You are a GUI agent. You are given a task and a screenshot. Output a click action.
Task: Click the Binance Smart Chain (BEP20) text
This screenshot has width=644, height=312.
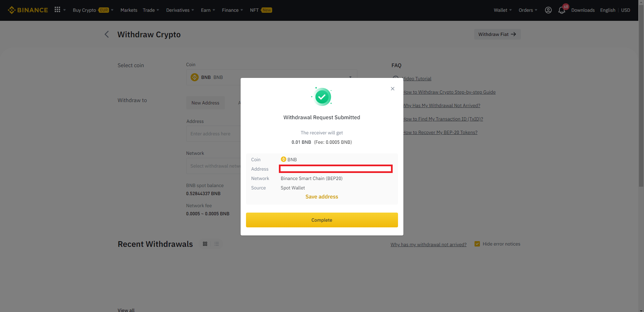coord(311,178)
